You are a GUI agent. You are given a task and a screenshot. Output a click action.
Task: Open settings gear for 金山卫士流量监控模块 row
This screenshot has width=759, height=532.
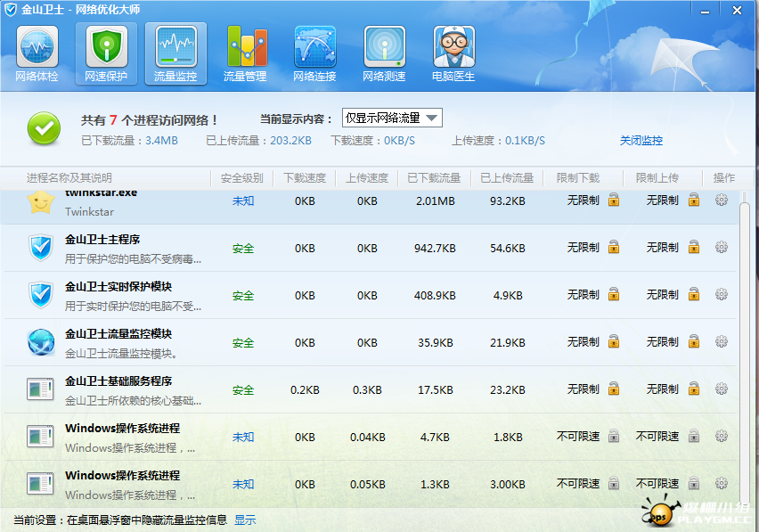click(x=722, y=342)
